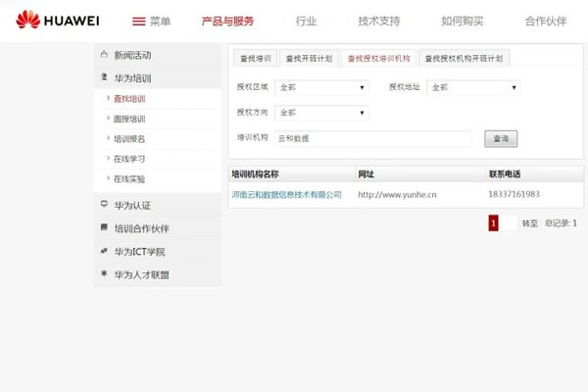588x392 pixels.
Task: Expand the 华为ICT学院 sidebar section
Action: [x=158, y=252]
